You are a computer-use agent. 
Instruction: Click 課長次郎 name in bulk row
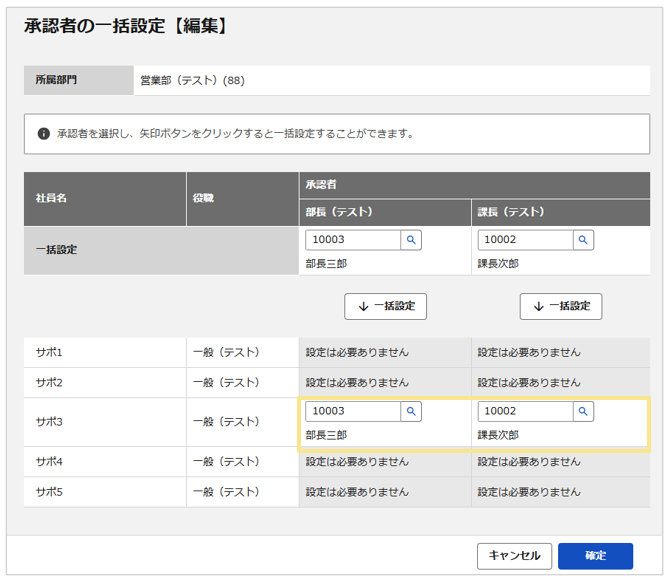click(x=498, y=264)
